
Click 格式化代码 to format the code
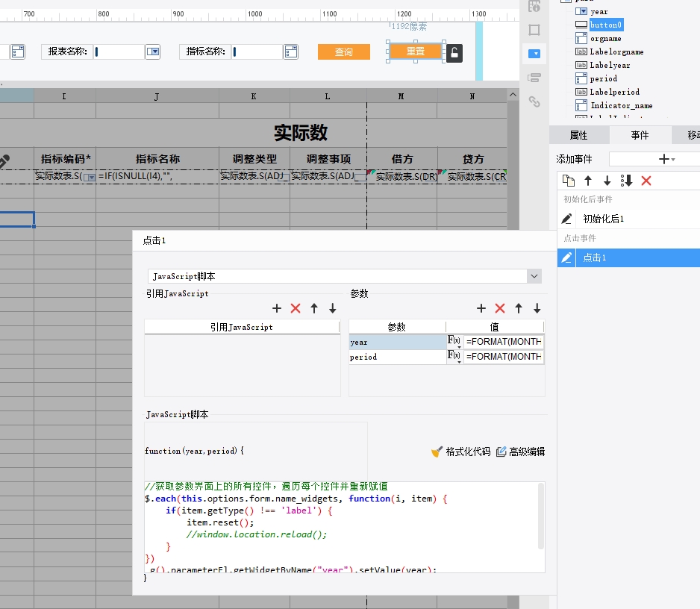tap(461, 452)
